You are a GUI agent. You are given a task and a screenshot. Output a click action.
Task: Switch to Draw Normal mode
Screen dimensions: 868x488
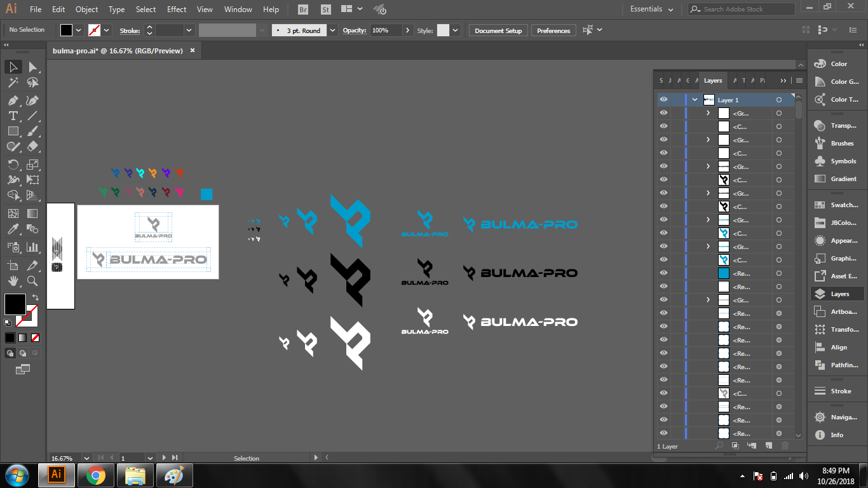(x=10, y=353)
